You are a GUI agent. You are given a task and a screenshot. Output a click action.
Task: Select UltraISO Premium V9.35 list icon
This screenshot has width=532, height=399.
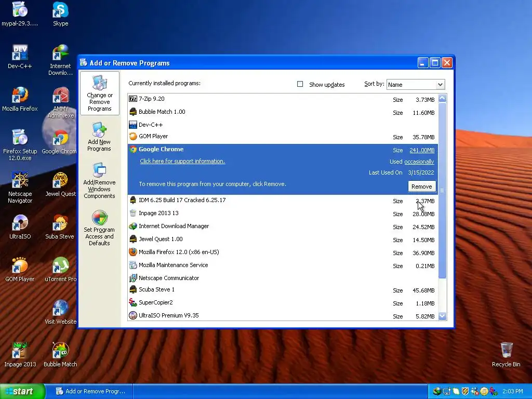133,315
